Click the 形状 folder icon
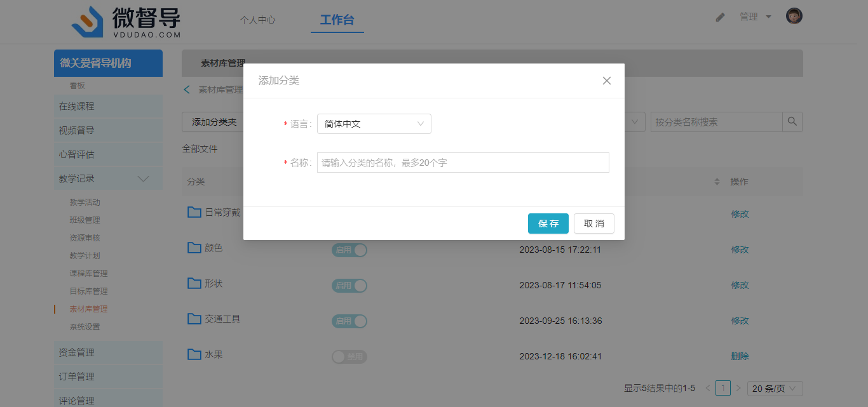 (194, 283)
